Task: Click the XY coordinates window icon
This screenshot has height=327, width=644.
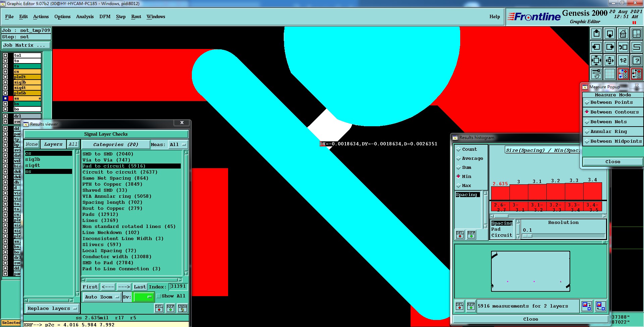Action: [x=637, y=34]
